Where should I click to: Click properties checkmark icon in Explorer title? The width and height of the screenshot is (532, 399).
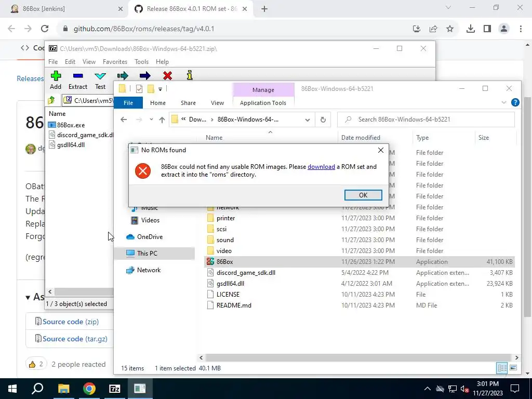[x=139, y=89]
